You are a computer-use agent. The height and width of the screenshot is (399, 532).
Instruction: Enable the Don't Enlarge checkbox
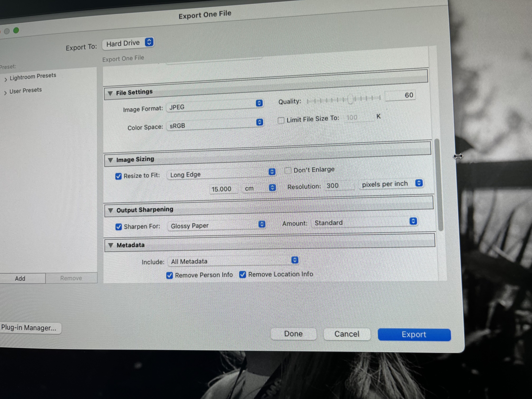pyautogui.click(x=288, y=170)
